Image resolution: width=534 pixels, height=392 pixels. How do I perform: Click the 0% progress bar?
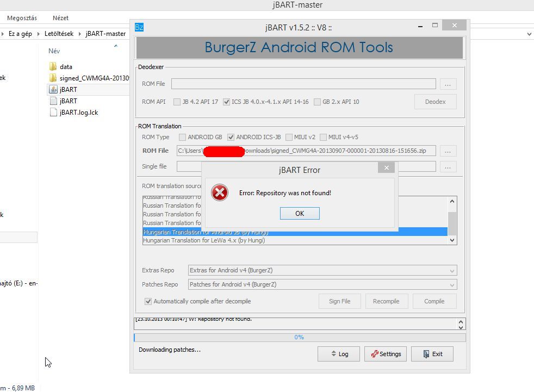click(x=300, y=337)
